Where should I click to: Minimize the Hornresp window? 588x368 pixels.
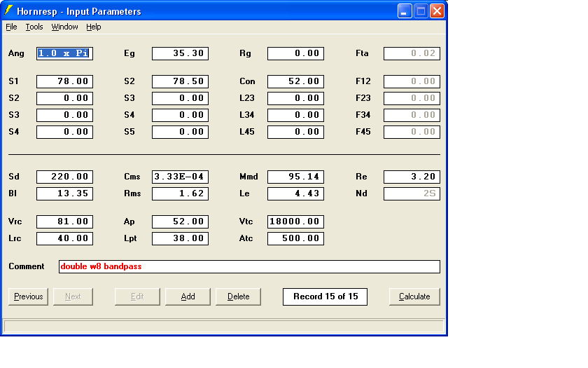(405, 11)
